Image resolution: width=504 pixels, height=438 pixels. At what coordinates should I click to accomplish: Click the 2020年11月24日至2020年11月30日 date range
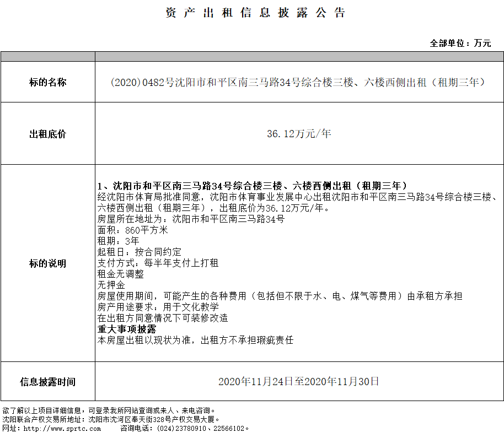click(x=299, y=381)
